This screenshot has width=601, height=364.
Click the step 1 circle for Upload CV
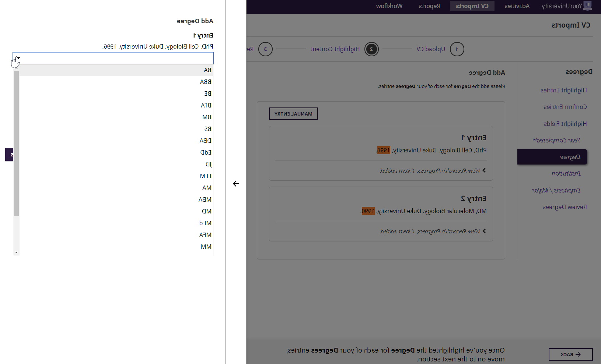click(457, 49)
